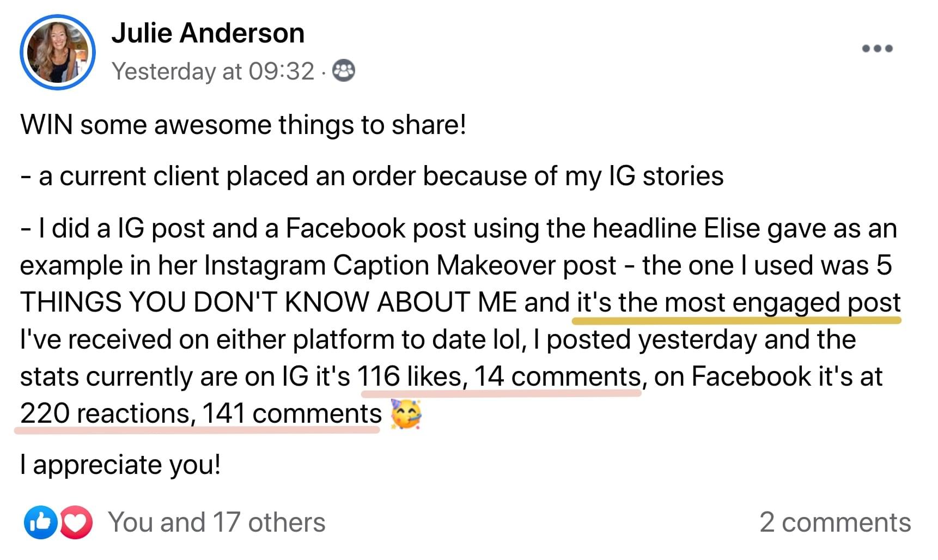Click underlined "220 reactions, 141 comments" text
The width and height of the screenshot is (938, 560).
[x=200, y=413]
